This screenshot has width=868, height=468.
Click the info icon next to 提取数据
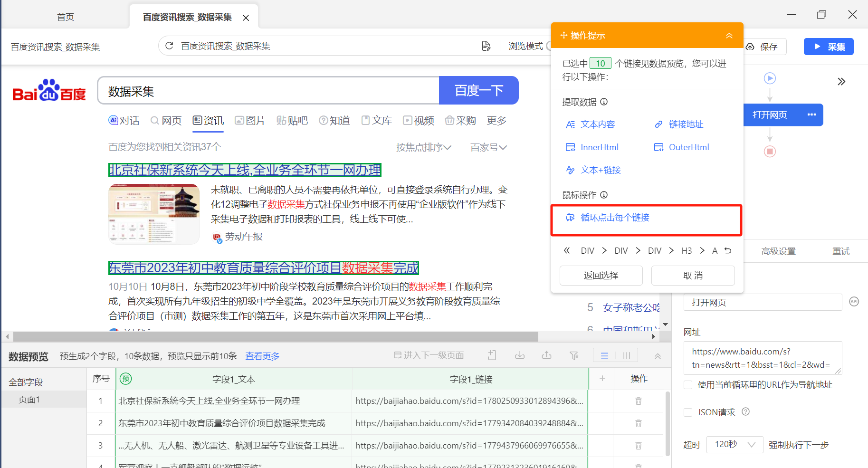604,102
